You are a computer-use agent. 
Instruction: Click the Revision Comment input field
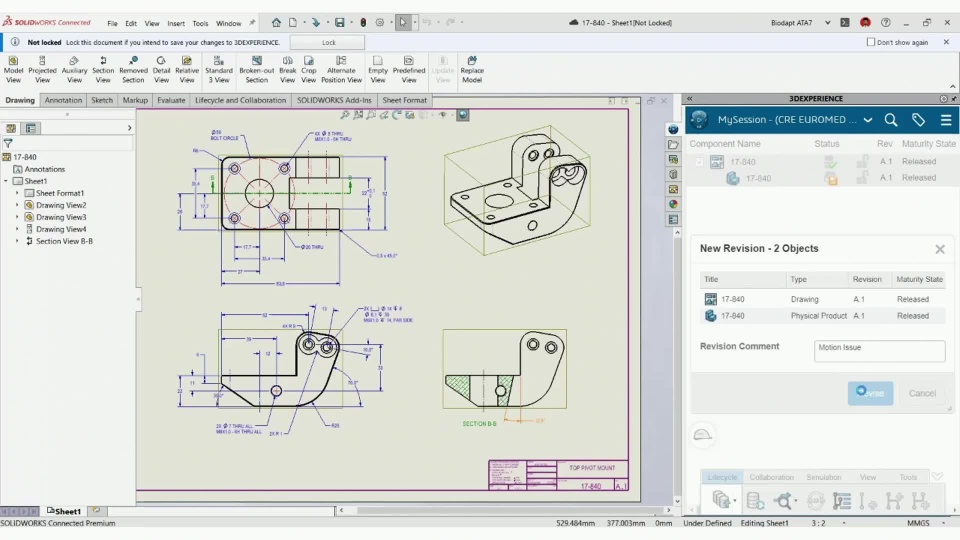click(x=879, y=351)
